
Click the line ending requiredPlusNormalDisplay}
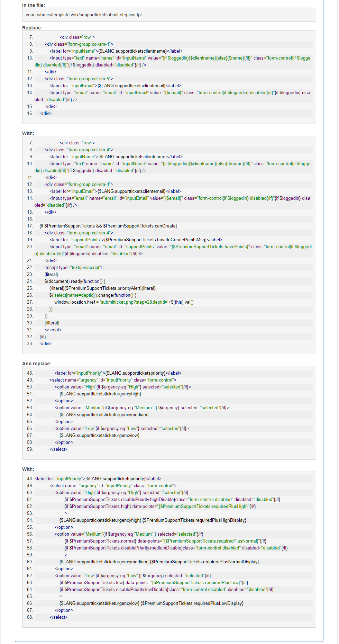pos(159,562)
